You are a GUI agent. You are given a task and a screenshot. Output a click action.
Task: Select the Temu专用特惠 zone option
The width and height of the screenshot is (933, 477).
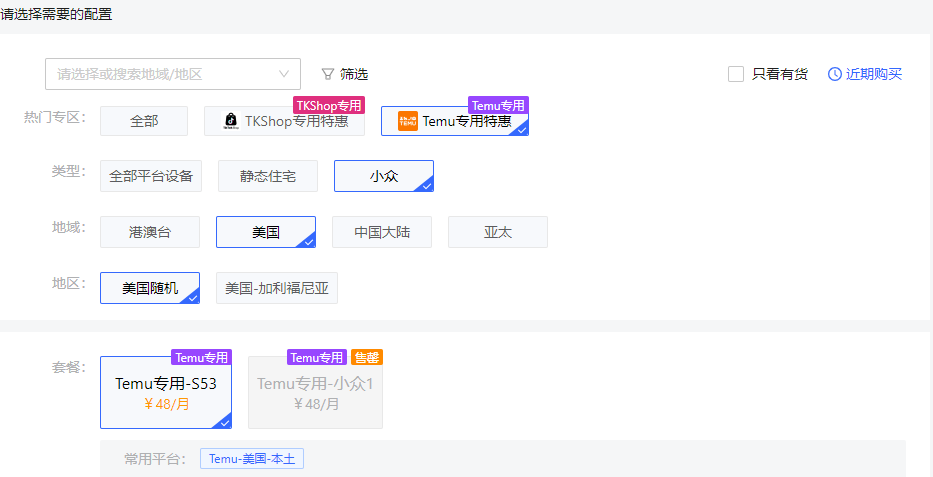(455, 121)
